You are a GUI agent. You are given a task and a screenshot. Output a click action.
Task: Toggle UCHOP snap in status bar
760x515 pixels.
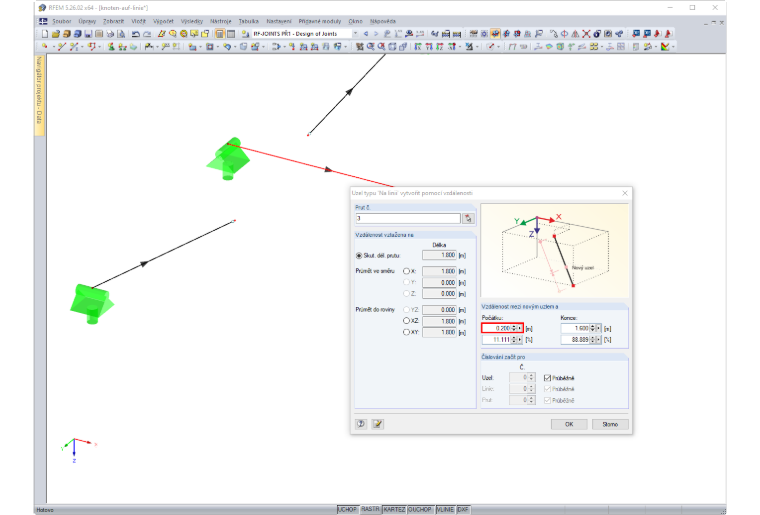(347, 510)
